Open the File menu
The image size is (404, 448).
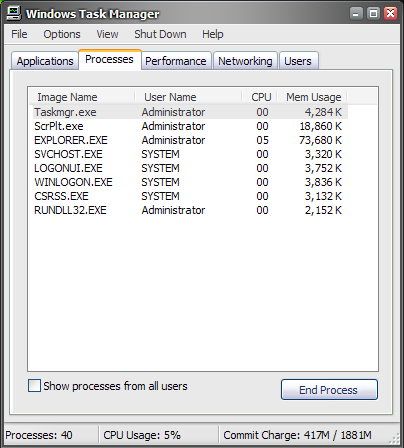click(19, 34)
